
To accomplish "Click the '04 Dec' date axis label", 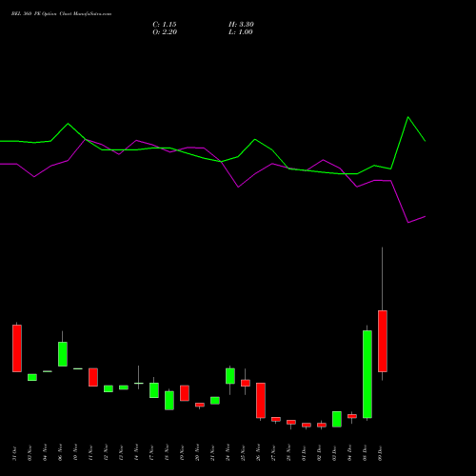I will 349,453.
